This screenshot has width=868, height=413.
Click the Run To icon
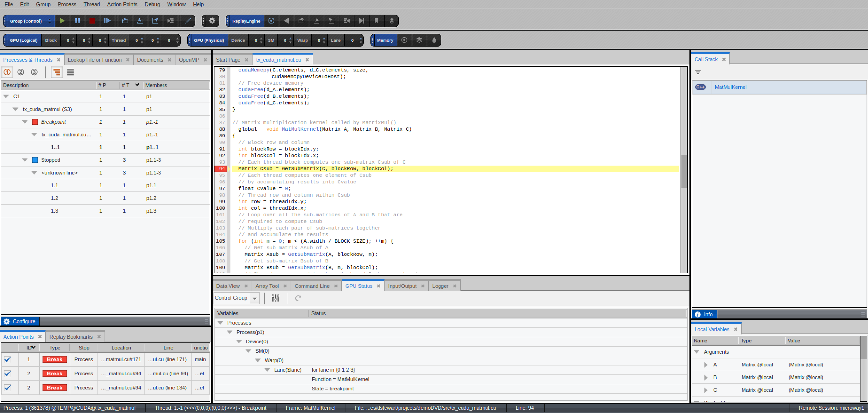(171, 21)
